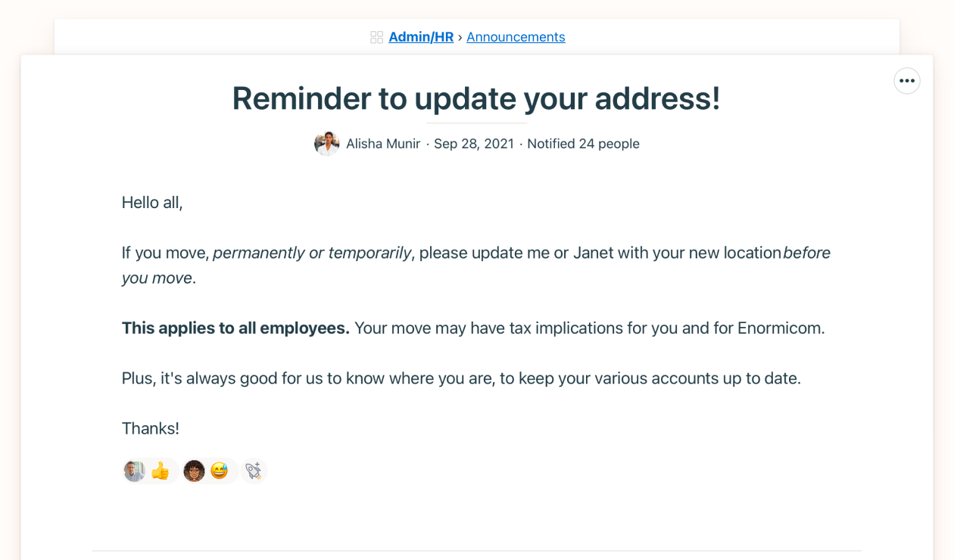
Task: Click the grid icon beside Admin/HR
Action: 376,37
